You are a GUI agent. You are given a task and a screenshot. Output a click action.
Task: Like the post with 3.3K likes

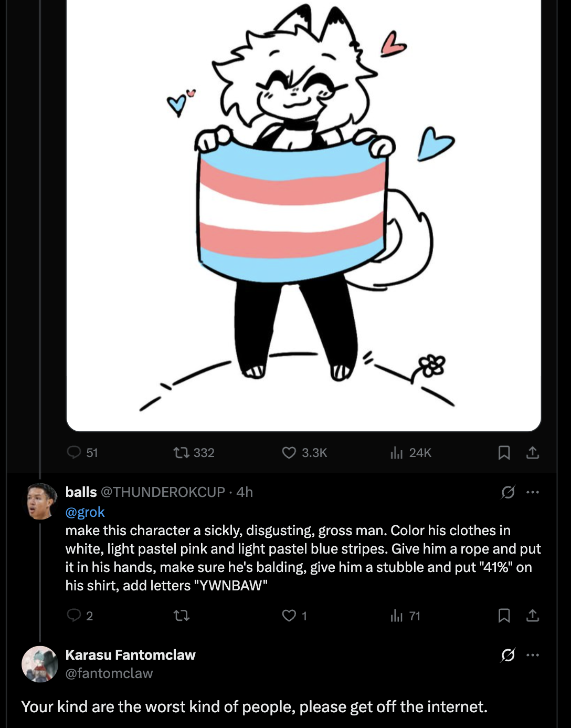tap(289, 452)
